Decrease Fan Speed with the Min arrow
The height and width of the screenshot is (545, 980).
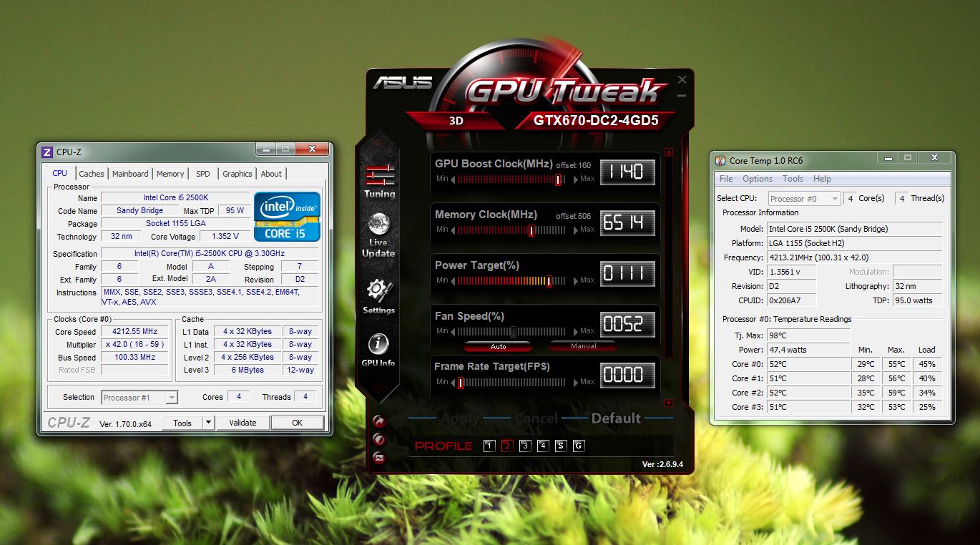coord(453,331)
